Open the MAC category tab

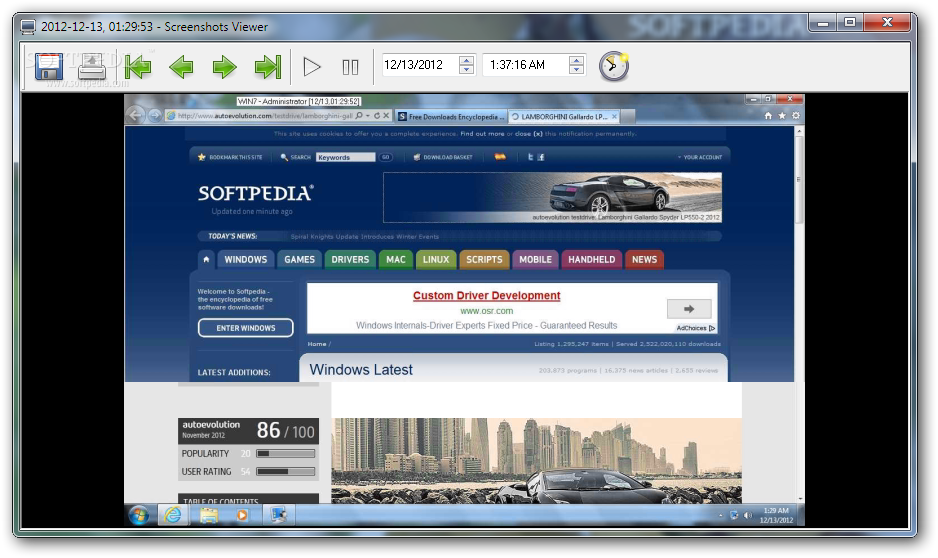[395, 260]
